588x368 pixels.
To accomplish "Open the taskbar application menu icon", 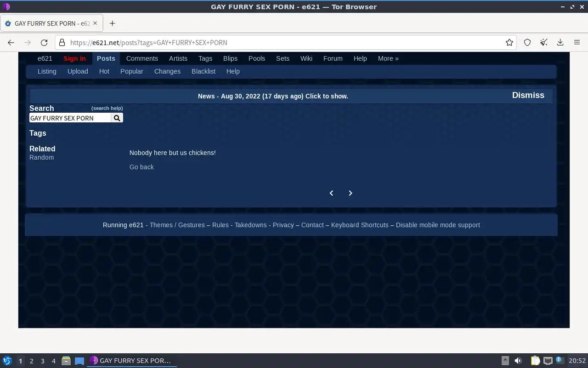I will (7, 361).
